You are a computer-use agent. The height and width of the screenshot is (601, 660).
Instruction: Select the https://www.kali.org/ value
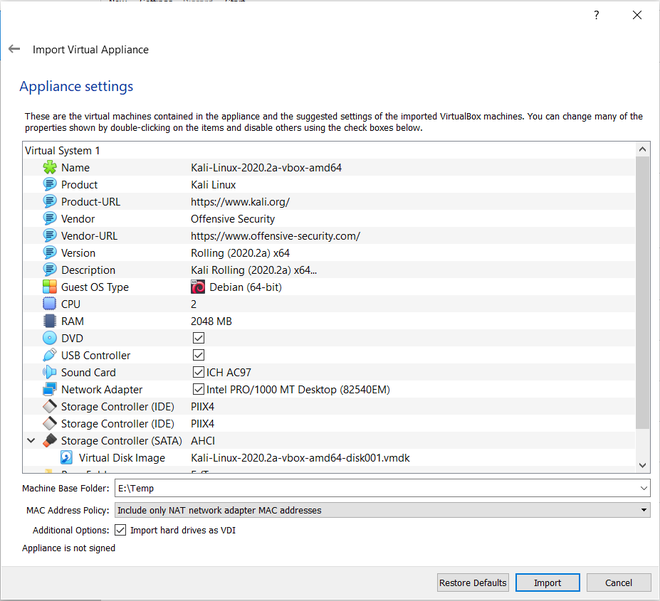click(240, 202)
